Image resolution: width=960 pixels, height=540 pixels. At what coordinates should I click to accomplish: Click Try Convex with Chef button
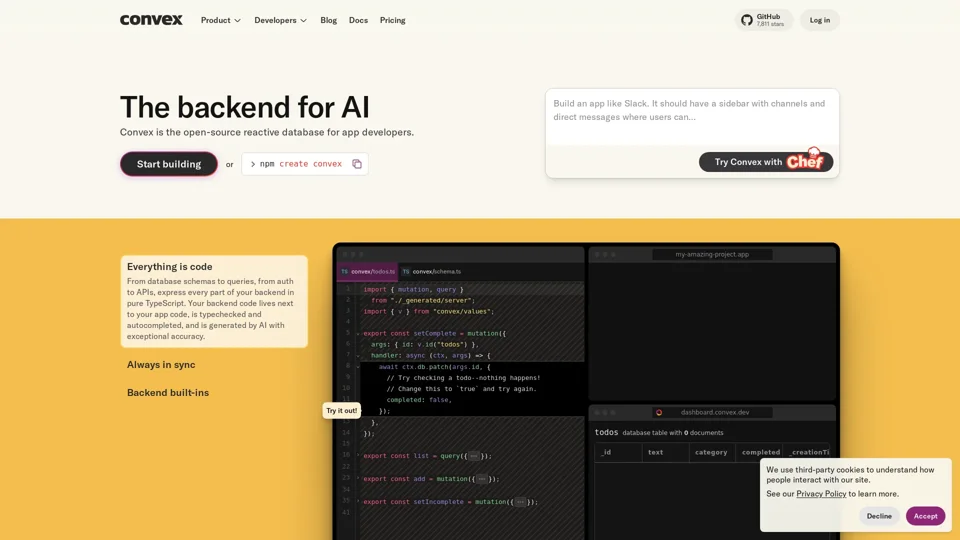tap(766, 162)
